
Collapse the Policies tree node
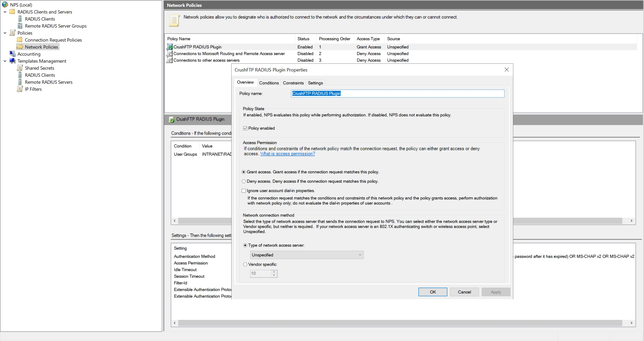click(5, 33)
